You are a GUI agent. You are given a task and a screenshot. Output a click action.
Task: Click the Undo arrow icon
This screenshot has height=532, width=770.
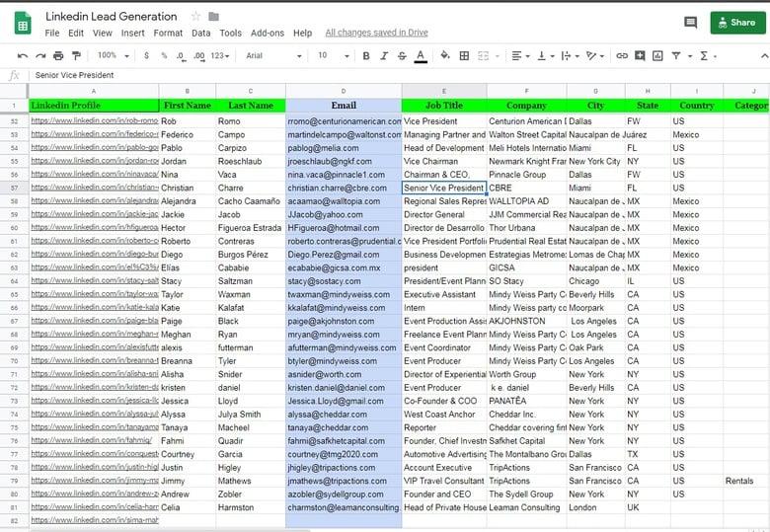22,56
